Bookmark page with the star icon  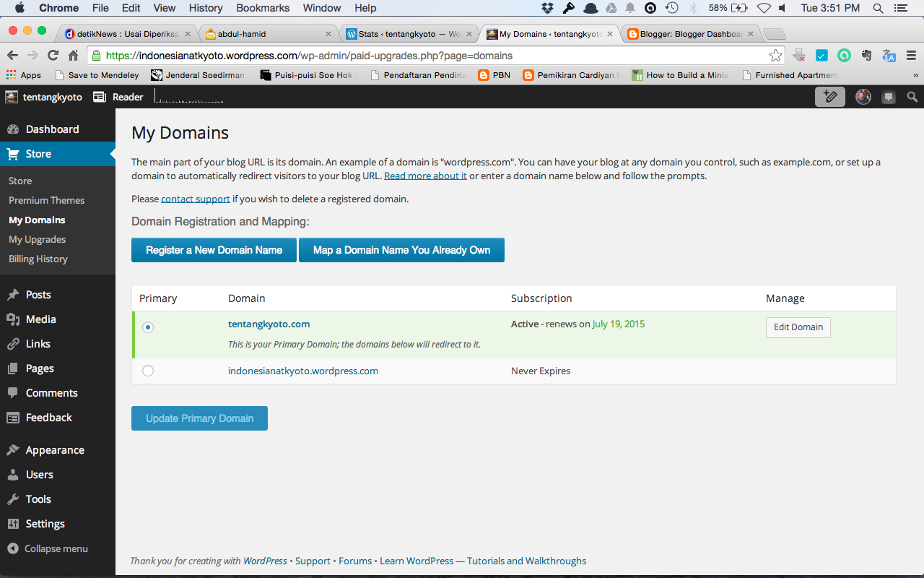(x=775, y=56)
